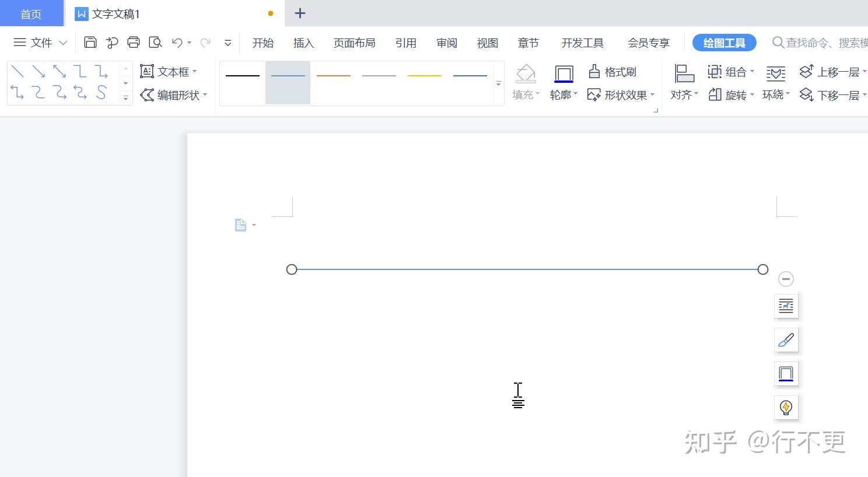The image size is (868, 477).
Task: Open the 文件 file menu
Action: tap(40, 43)
